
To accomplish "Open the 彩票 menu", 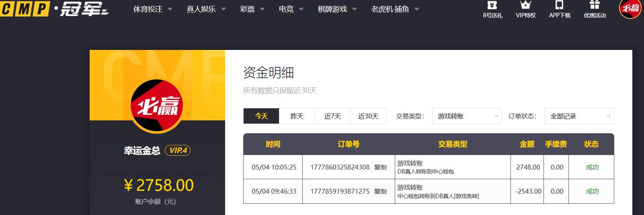I will pyautogui.click(x=247, y=9).
